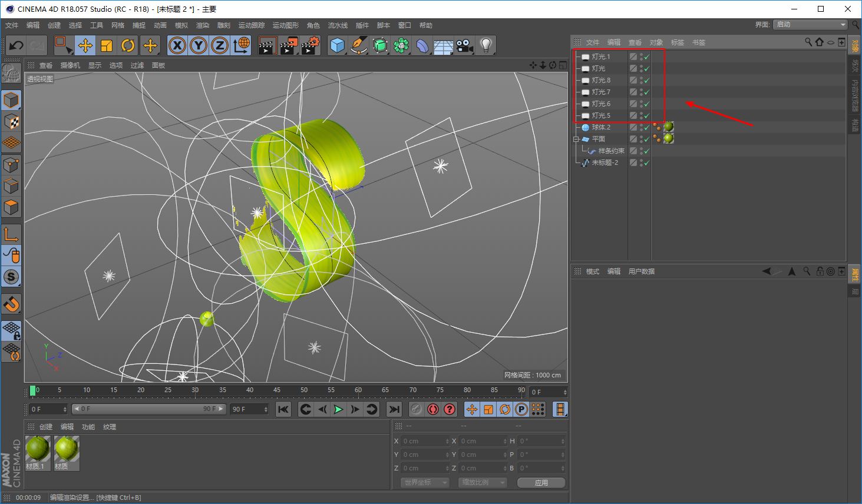Click the preview range slider bar
This screenshot has height=504, width=862.
coord(149,409)
